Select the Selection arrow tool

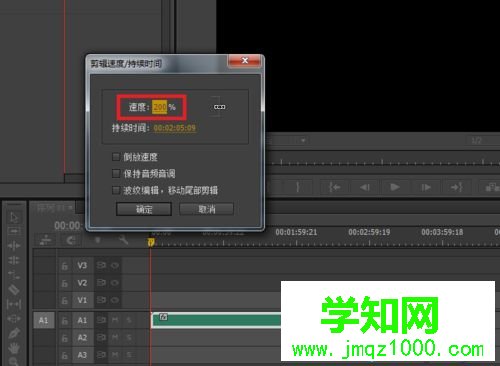point(14,217)
